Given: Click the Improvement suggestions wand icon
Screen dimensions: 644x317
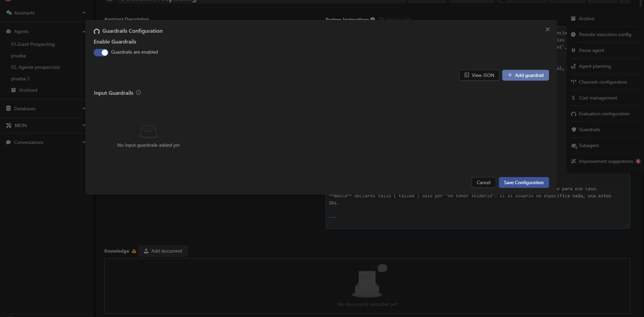Looking at the screenshot, I should coord(573,161).
